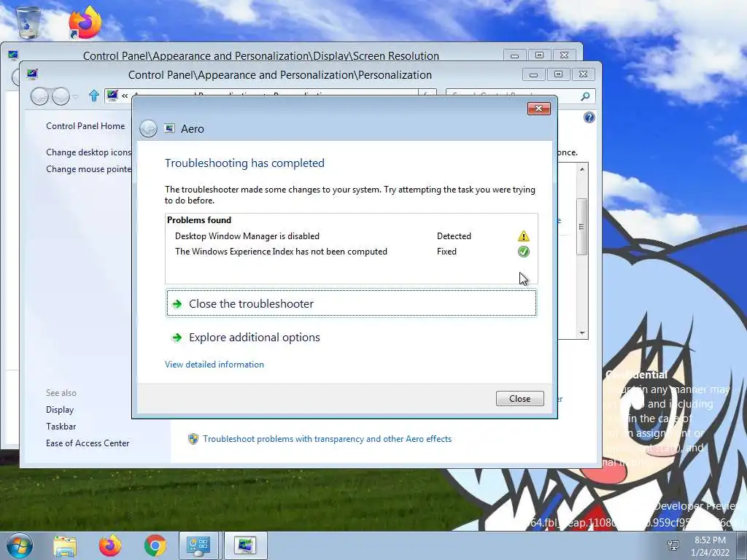This screenshot has height=560, width=747.
Task: Launch Google Chrome from the taskbar
Action: (x=155, y=545)
